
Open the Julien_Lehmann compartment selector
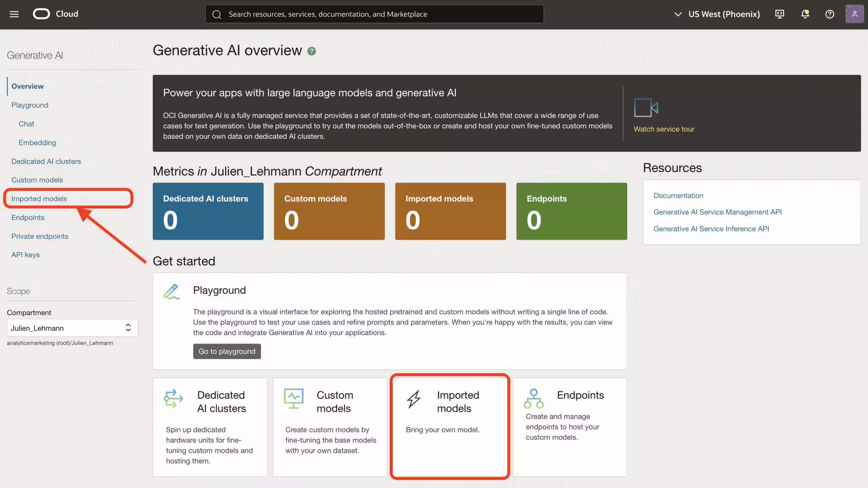(72, 328)
